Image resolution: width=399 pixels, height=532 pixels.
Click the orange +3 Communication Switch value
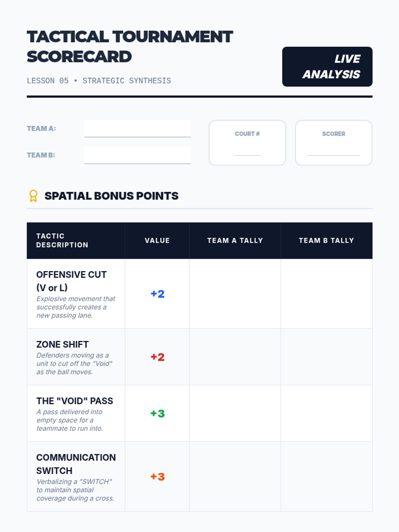click(158, 477)
